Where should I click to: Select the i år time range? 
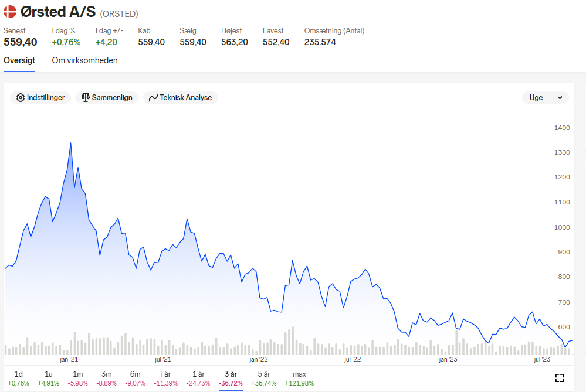[165, 378]
